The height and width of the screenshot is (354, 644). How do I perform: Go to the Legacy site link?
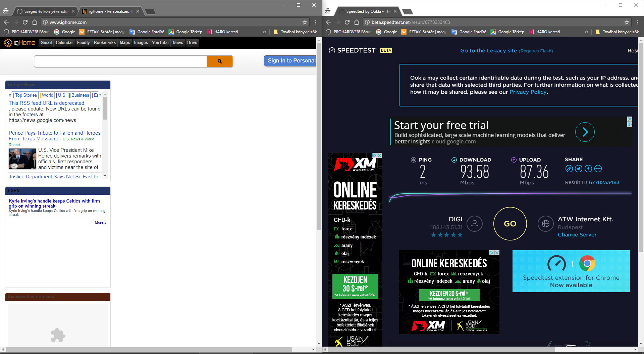488,51
